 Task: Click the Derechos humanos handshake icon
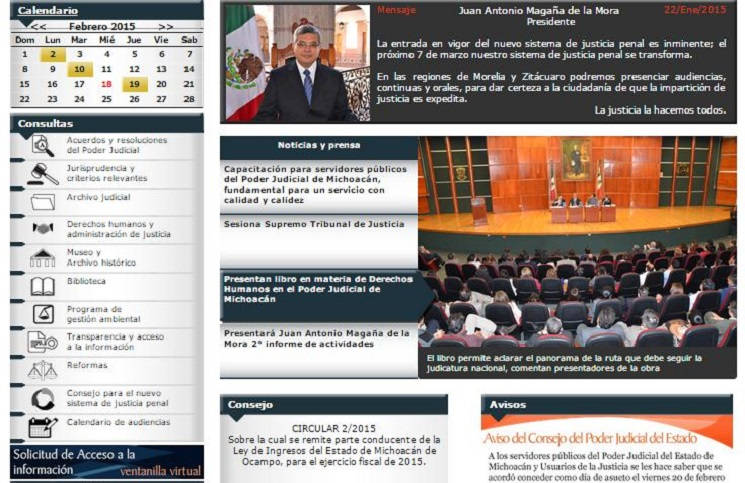(x=42, y=229)
